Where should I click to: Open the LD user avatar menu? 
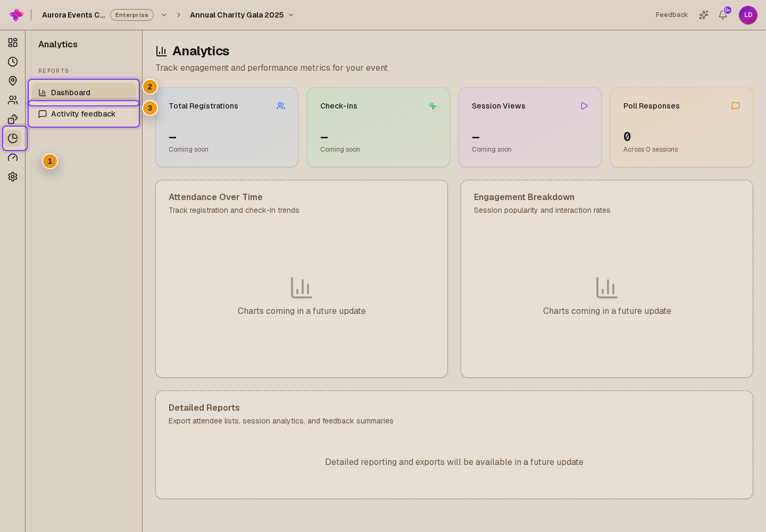748,15
